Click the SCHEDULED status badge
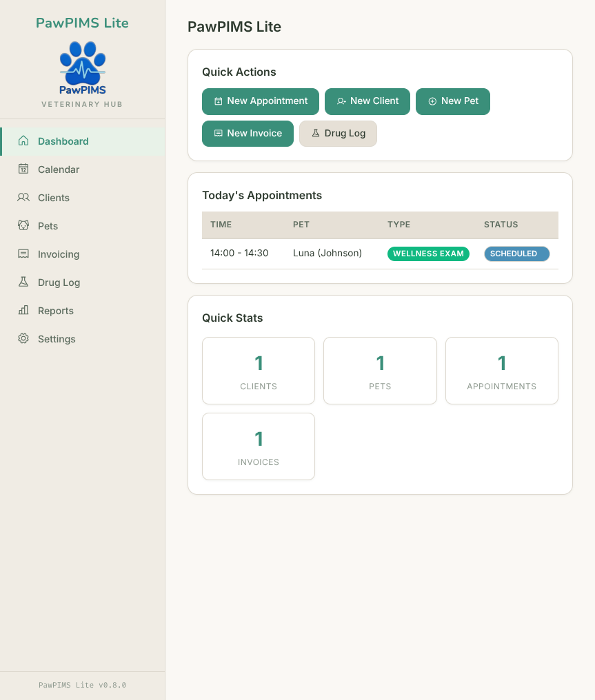Image resolution: width=595 pixels, height=700 pixels. click(x=517, y=254)
